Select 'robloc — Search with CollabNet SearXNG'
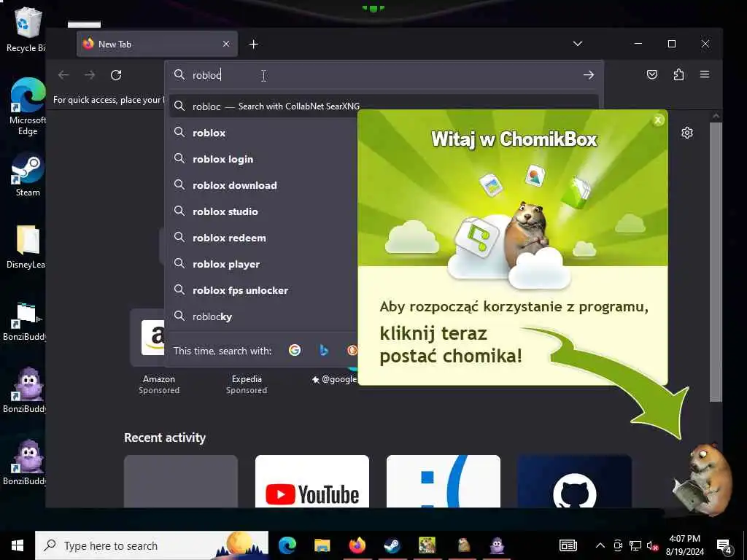 (x=384, y=106)
